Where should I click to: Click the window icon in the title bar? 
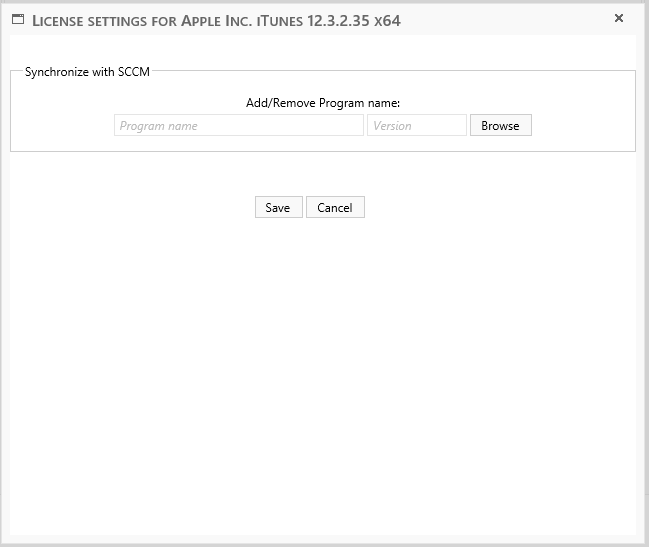(17, 19)
